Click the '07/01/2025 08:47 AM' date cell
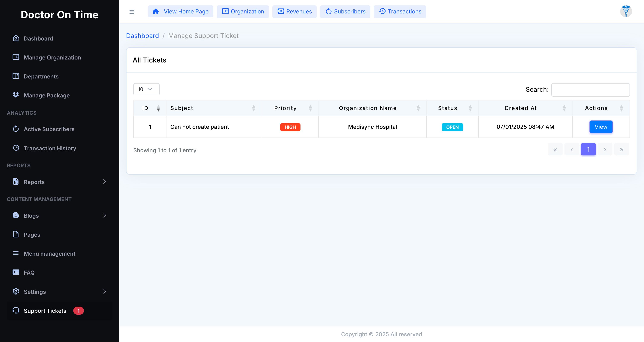 [x=525, y=127]
